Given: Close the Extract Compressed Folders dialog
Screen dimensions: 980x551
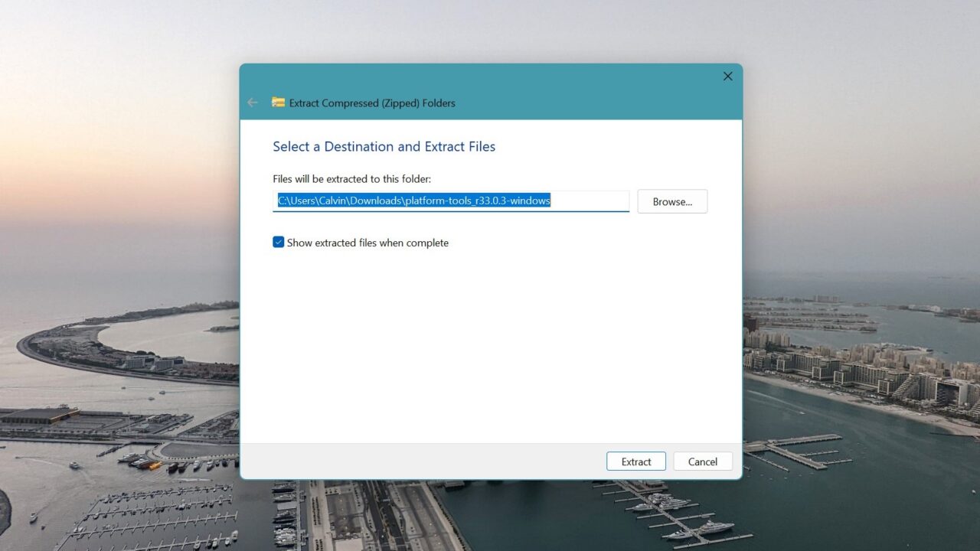Looking at the screenshot, I should [x=727, y=76].
